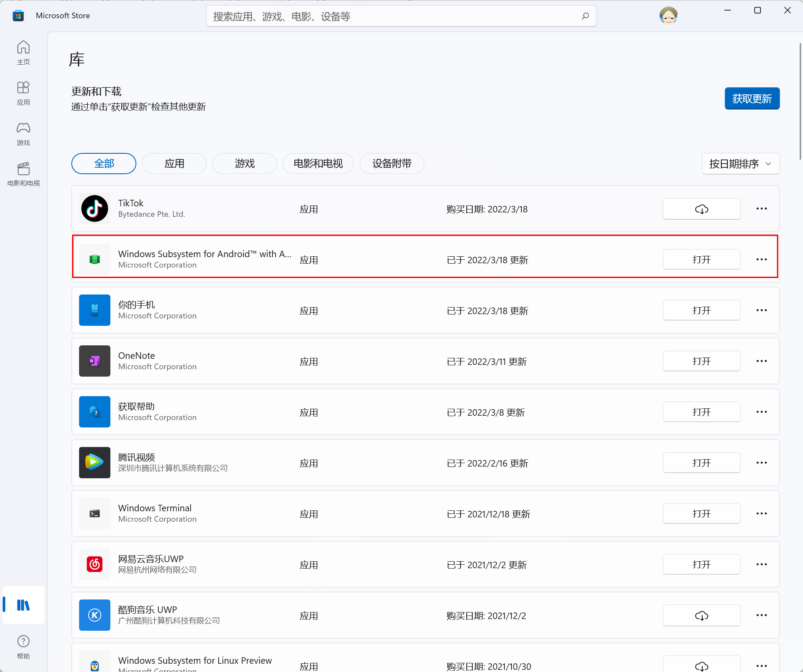The height and width of the screenshot is (672, 803).
Task: Click the 获取帮助 app icon
Action: 95,412
